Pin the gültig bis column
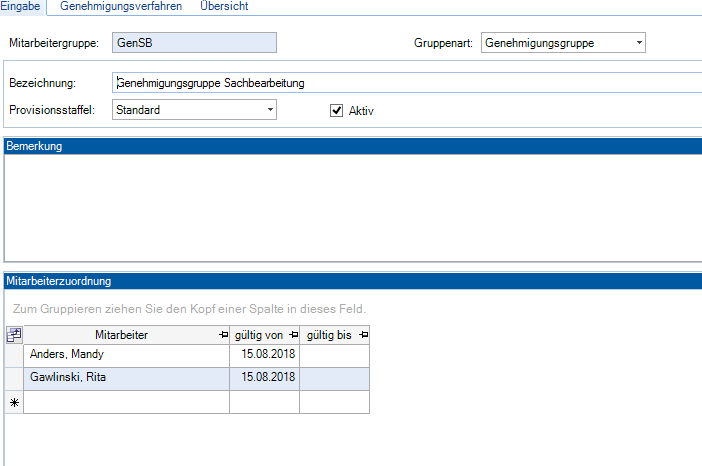The width and height of the screenshot is (702, 466). (x=363, y=335)
